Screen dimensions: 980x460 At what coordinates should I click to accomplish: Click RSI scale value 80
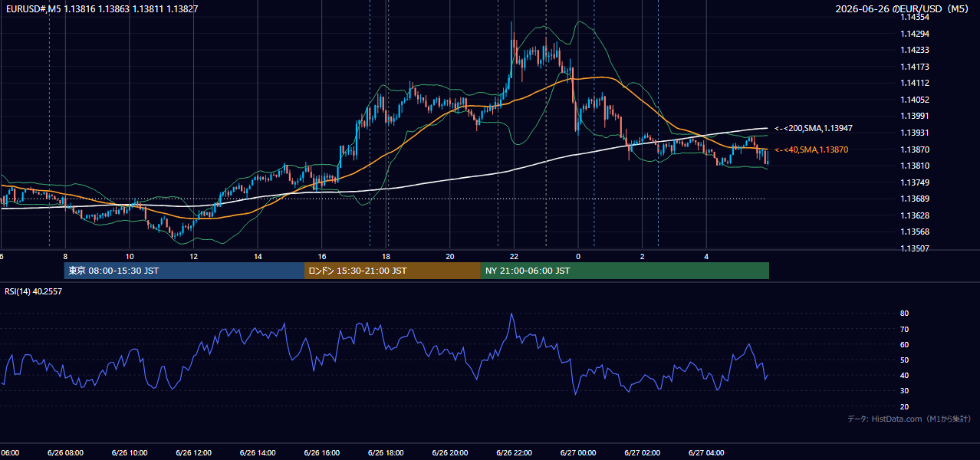(x=904, y=314)
